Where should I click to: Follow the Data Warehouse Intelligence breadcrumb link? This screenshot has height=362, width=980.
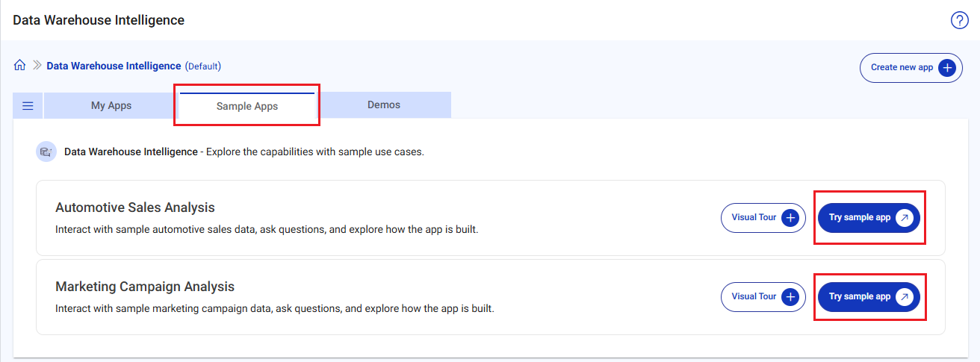[114, 66]
